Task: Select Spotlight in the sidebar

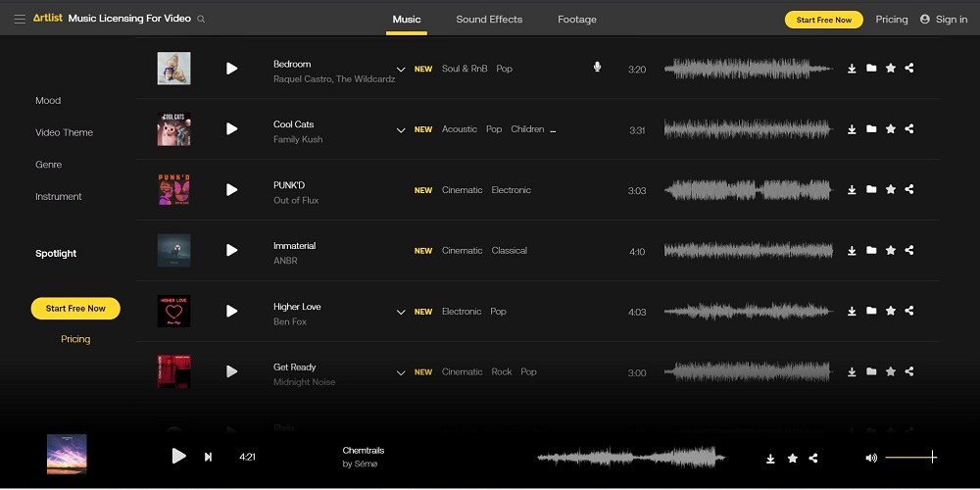Action: (x=56, y=253)
